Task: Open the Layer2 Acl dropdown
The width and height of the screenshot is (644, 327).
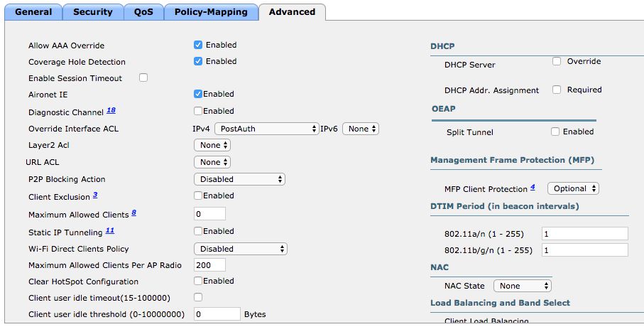Action: pyautogui.click(x=212, y=145)
